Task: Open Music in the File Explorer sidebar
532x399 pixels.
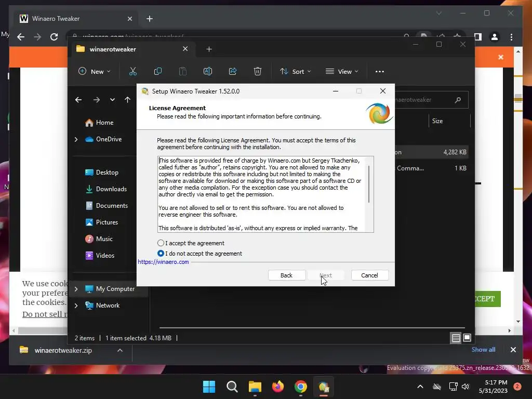Action: pos(99,239)
